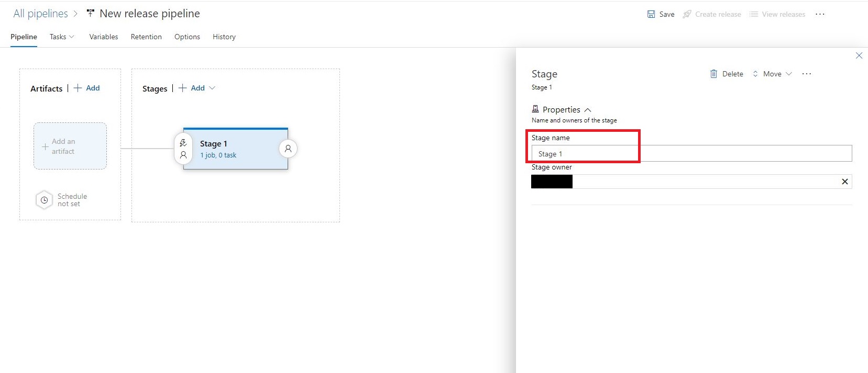The width and height of the screenshot is (868, 373).
Task: Open the '1 job, 0 task' link
Action: coord(218,155)
